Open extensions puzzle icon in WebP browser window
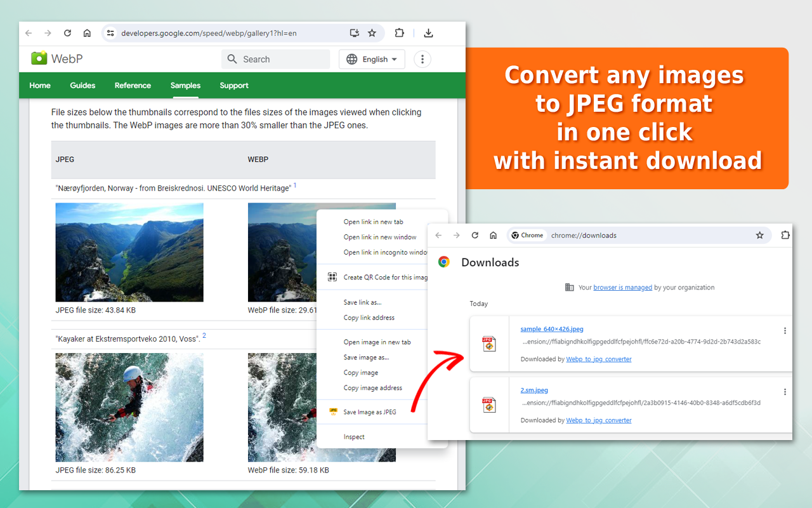812x508 pixels. pyautogui.click(x=399, y=33)
